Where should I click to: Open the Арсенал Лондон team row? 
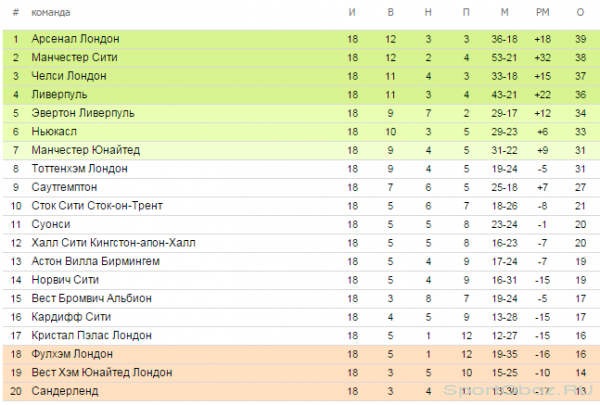[300, 39]
